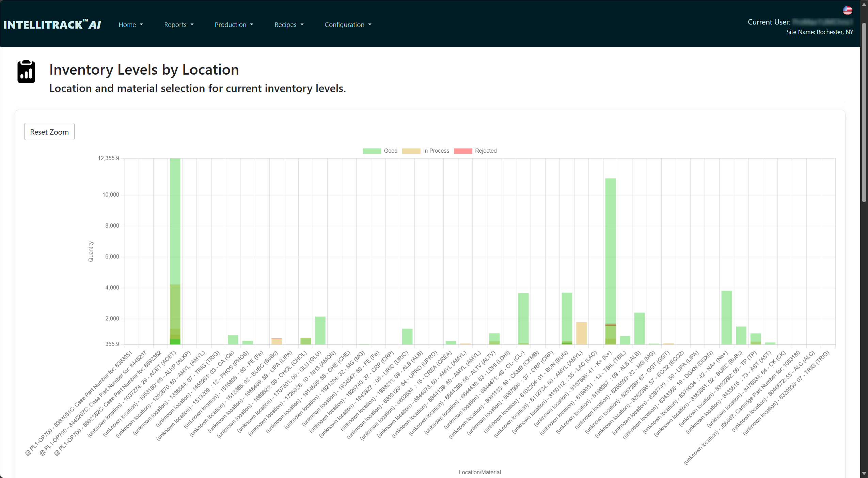Screen dimensions: 868x478
Task: Click the Rejected red legend swatch
Action: [x=463, y=151]
